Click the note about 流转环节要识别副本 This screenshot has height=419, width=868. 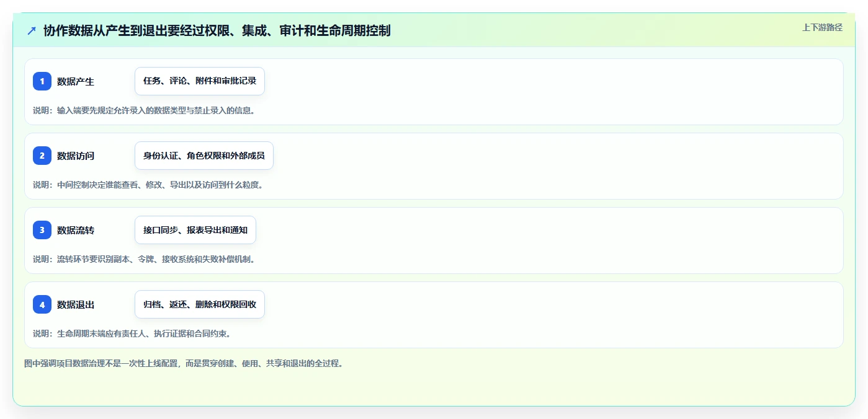point(144,259)
